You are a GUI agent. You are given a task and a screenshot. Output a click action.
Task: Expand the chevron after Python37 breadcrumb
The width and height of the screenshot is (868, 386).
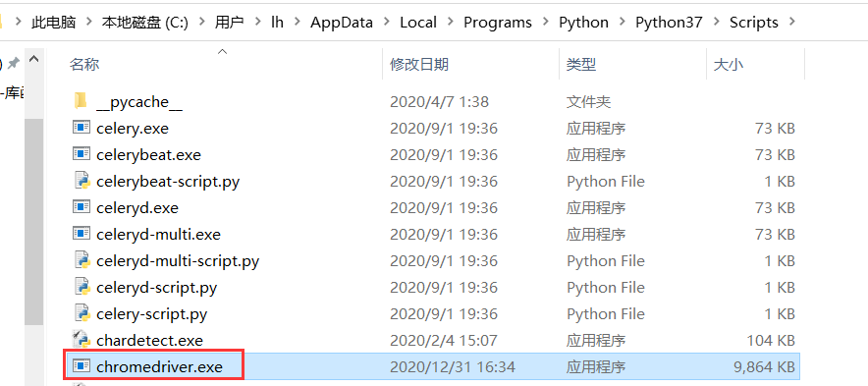pyautogui.click(x=716, y=23)
